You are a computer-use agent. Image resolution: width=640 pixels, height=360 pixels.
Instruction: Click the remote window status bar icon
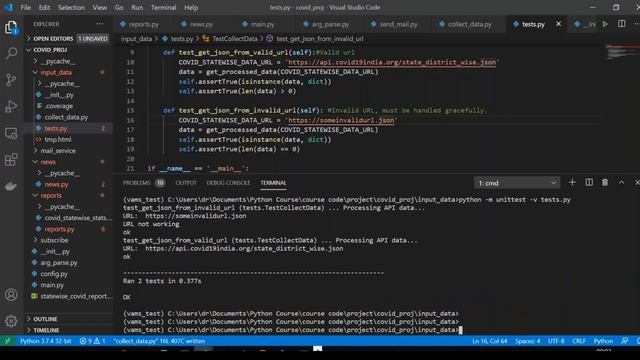(x=8, y=341)
